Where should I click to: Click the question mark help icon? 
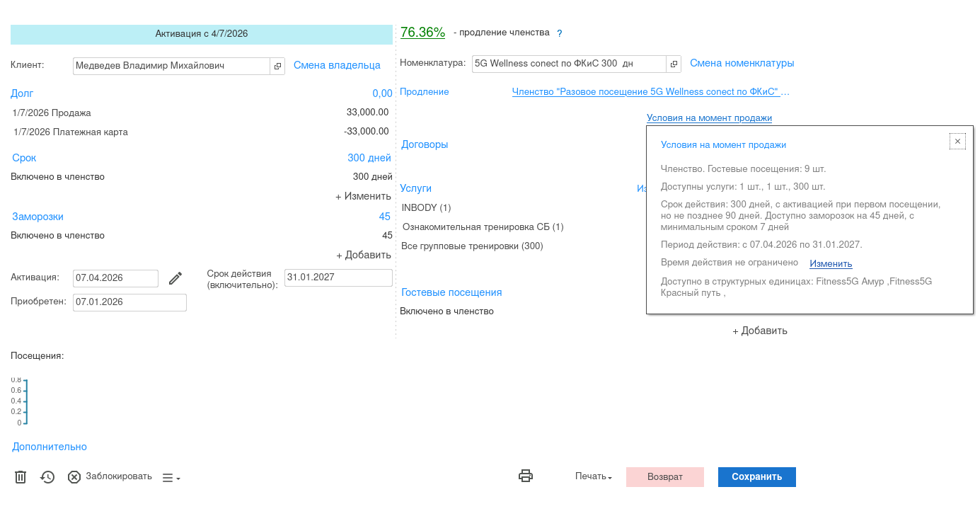(x=560, y=33)
